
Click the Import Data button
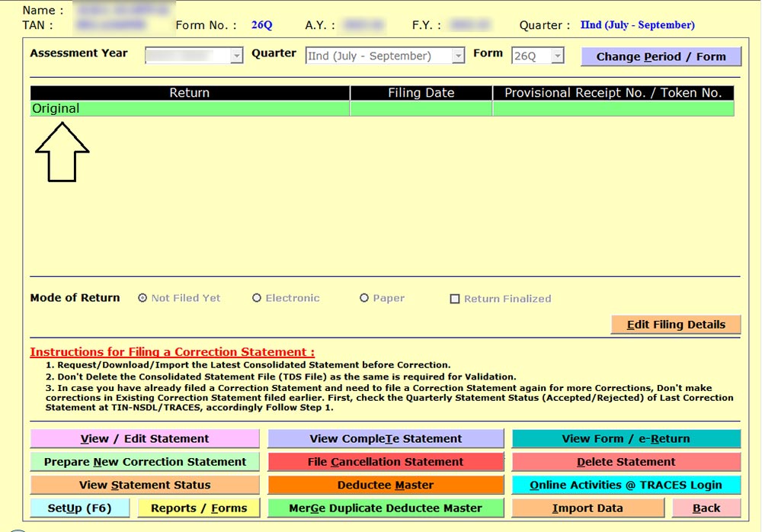(x=588, y=508)
